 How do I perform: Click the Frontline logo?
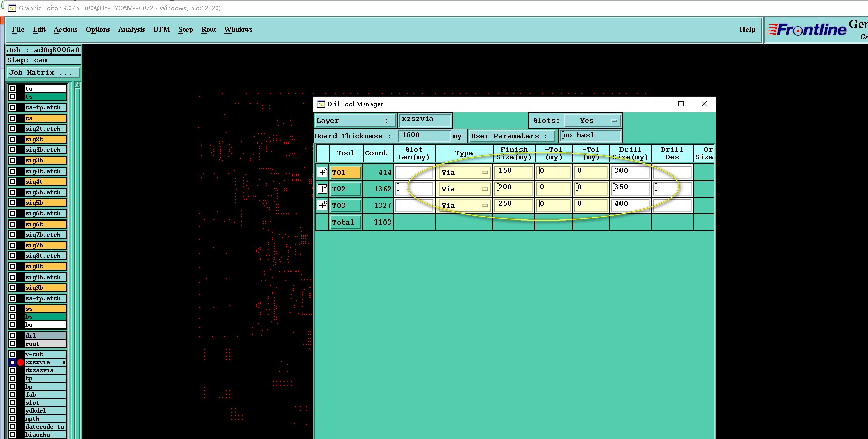[x=808, y=30]
